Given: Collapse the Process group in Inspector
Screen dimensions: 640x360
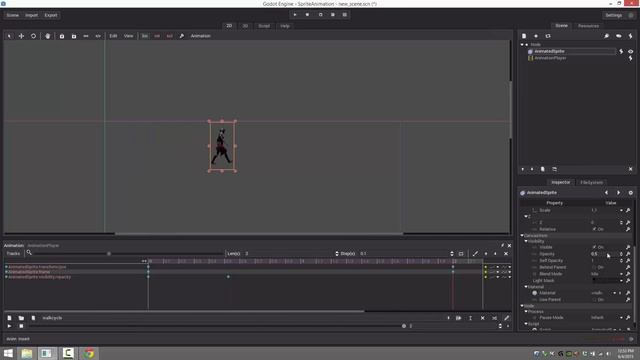Looking at the screenshot, I should 526,311.
